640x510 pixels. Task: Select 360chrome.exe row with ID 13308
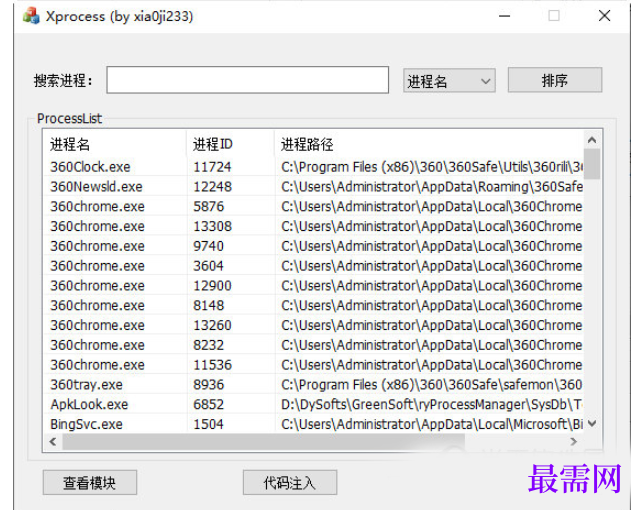tap(313, 226)
